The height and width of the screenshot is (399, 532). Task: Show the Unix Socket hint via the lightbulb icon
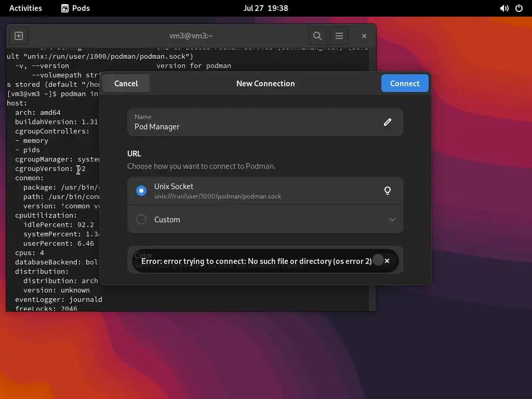click(x=388, y=191)
